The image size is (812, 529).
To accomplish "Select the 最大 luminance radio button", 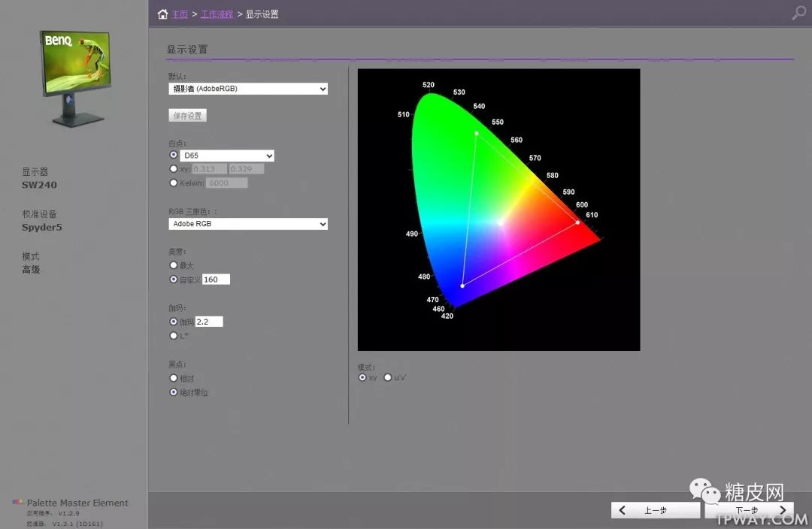I will click(174, 265).
